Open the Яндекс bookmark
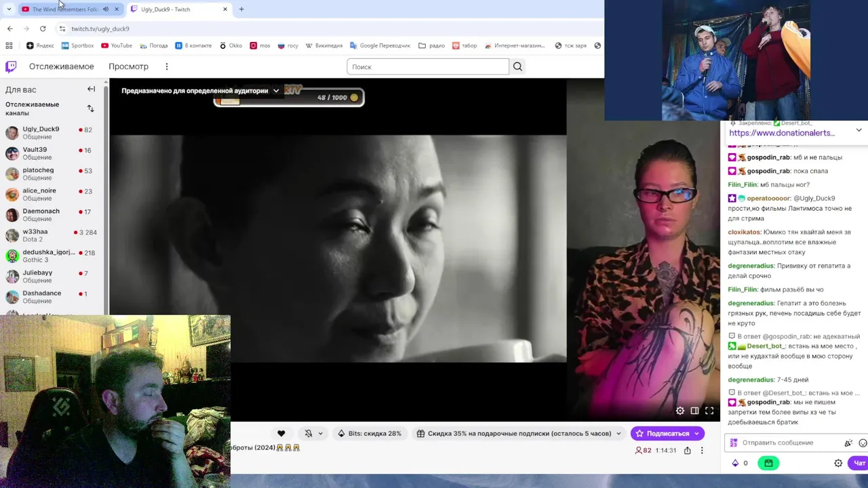The image size is (868, 488). 40,45
